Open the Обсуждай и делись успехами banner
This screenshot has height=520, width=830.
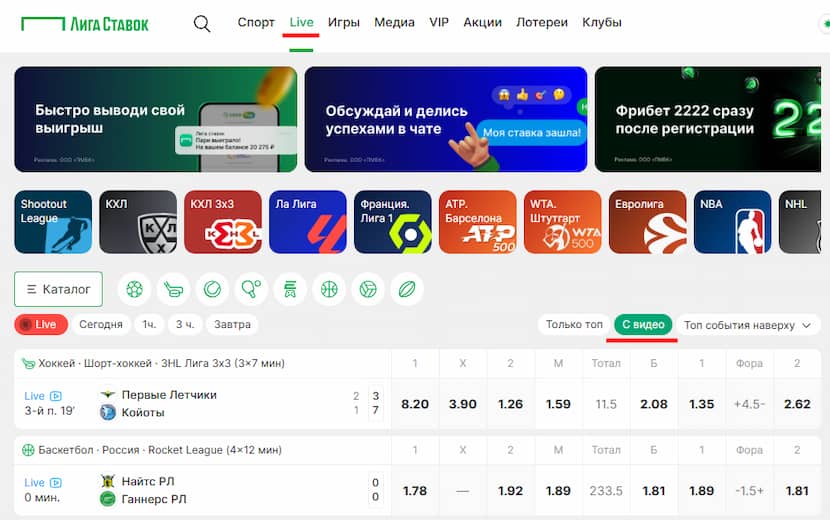(x=446, y=119)
